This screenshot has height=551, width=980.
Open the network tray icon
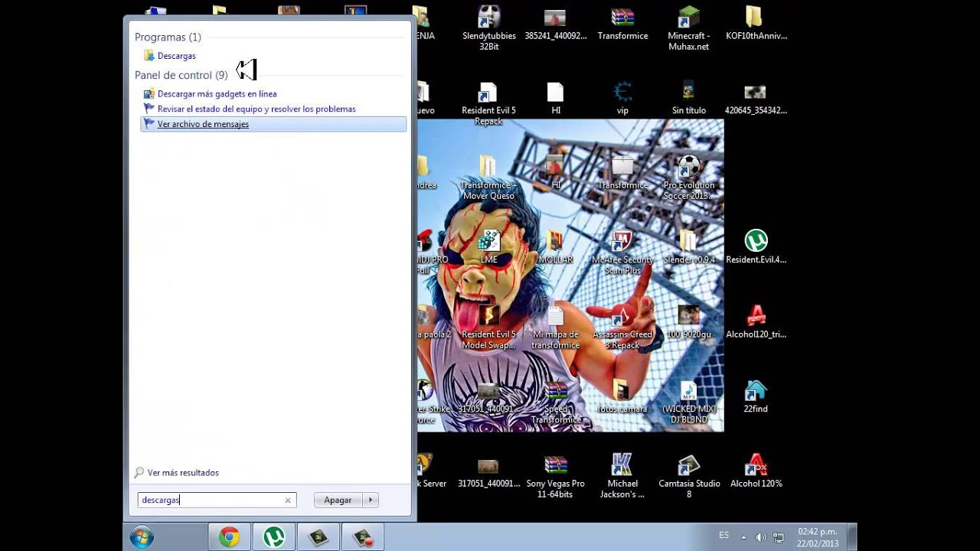779,537
